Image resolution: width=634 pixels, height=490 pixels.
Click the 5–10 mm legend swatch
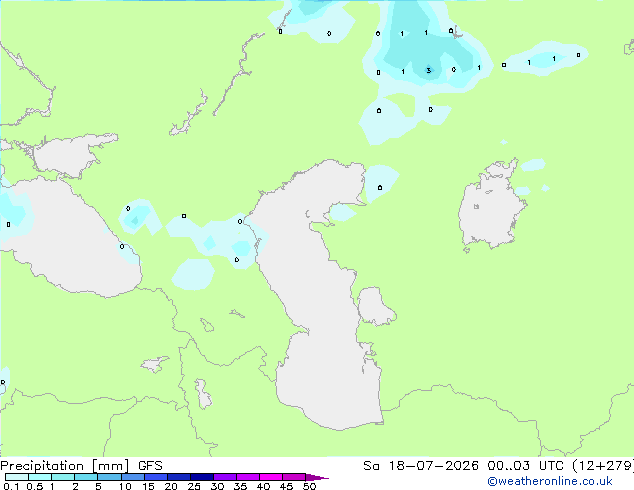click(x=109, y=477)
